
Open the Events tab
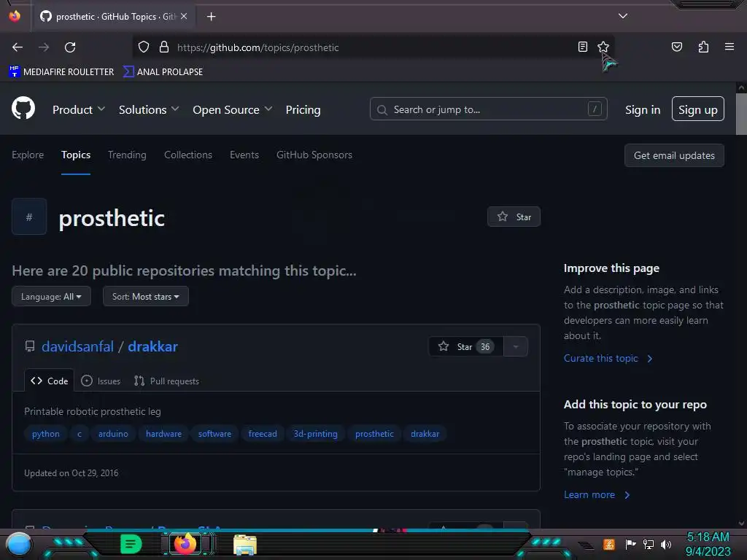point(244,155)
